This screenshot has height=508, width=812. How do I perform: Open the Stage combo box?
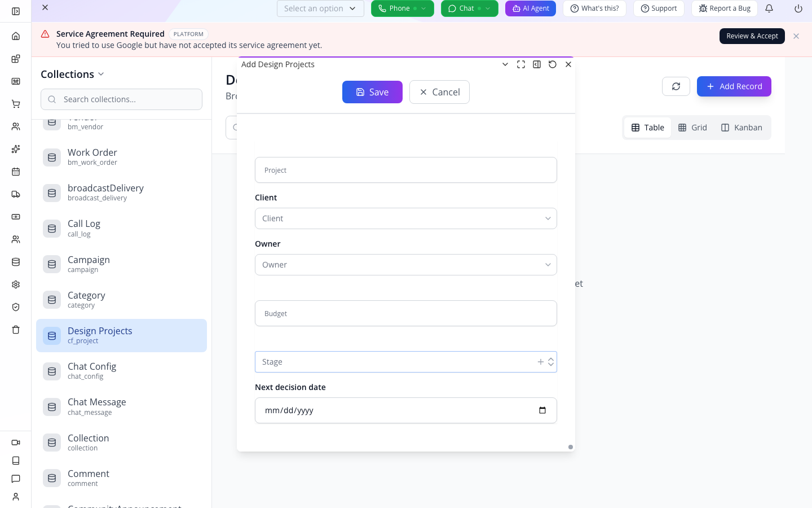[x=406, y=362]
